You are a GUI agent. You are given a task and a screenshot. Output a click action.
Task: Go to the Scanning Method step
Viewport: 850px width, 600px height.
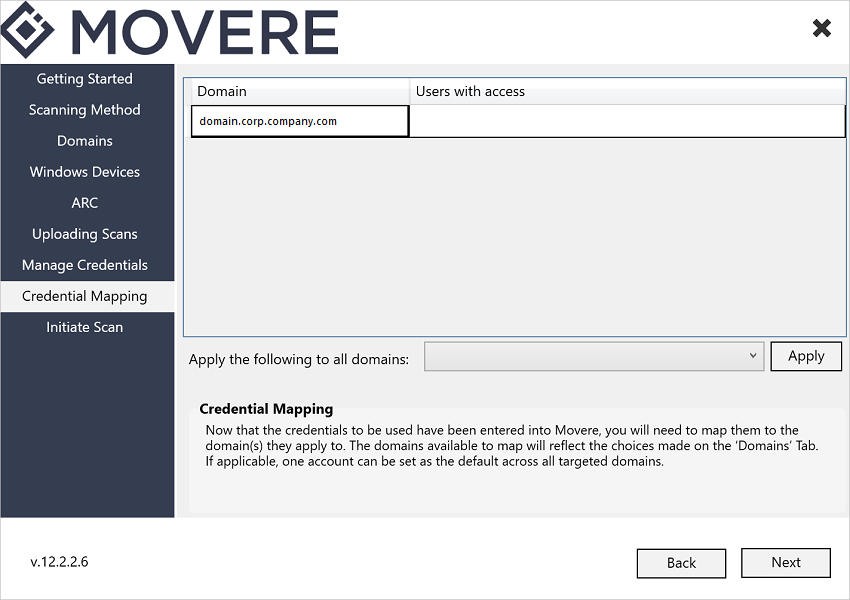[85, 110]
